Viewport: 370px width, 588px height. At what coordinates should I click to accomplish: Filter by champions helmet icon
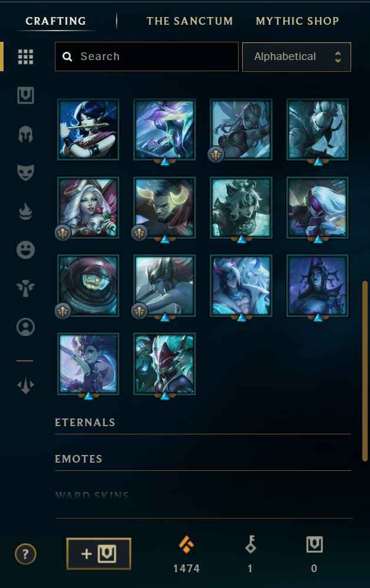(25, 134)
